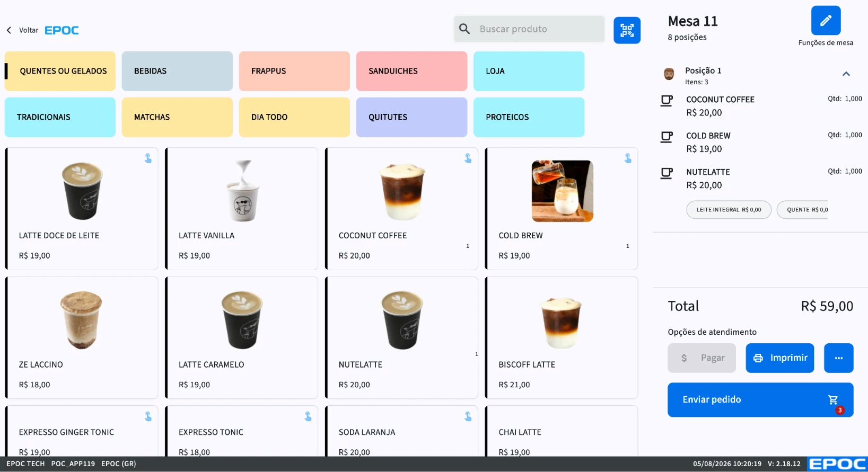This screenshot has width=868, height=472.
Task: Click cup icon beside COCONUT COFFEE order item
Action: (x=667, y=101)
